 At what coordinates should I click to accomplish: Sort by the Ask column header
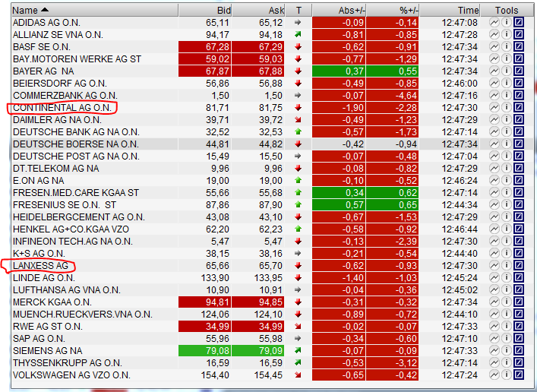(258, 11)
